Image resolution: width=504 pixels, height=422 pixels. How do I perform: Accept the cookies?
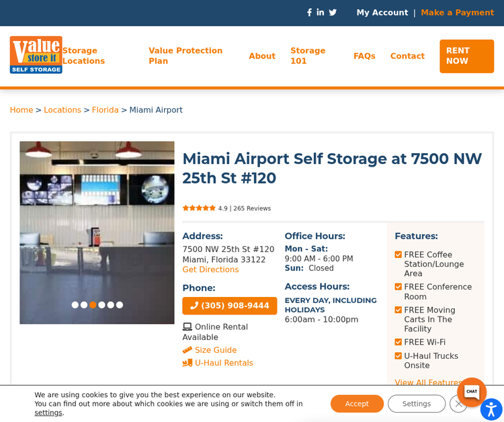(x=357, y=404)
